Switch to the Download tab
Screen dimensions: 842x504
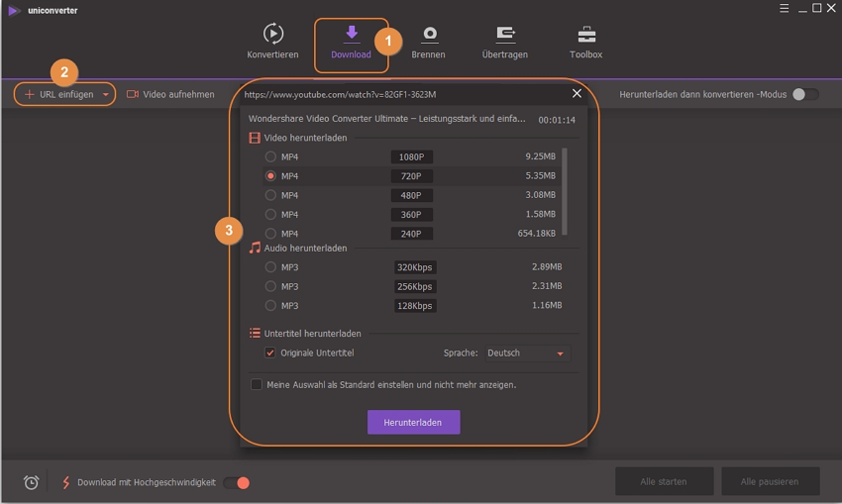pyautogui.click(x=351, y=43)
